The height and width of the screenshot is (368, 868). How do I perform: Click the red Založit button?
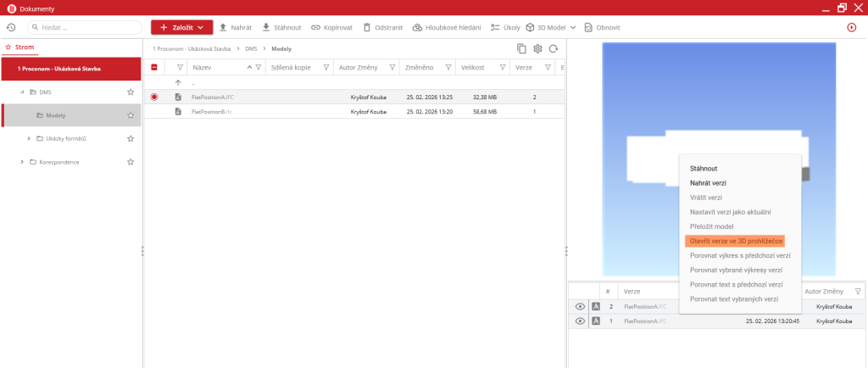tap(181, 27)
